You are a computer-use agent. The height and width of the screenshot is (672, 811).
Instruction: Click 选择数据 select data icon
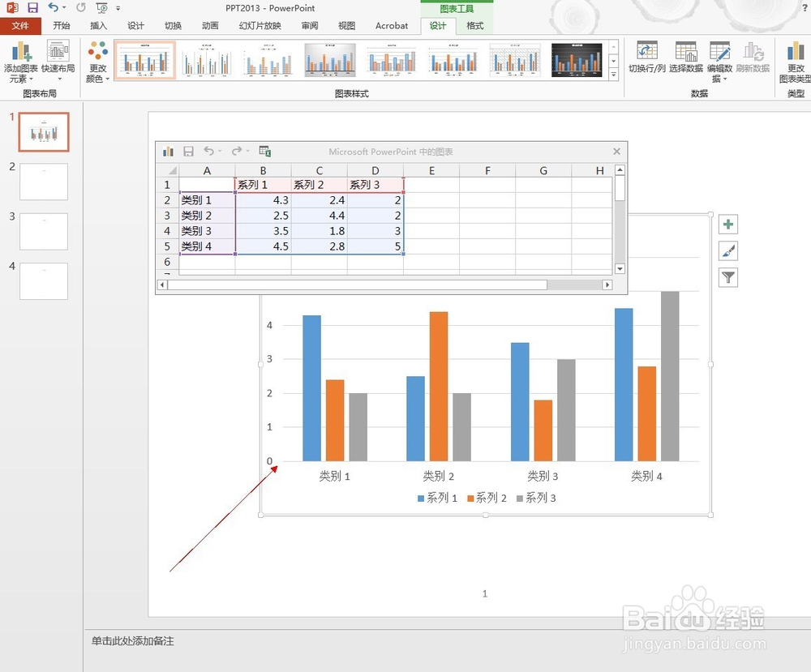pos(686,57)
